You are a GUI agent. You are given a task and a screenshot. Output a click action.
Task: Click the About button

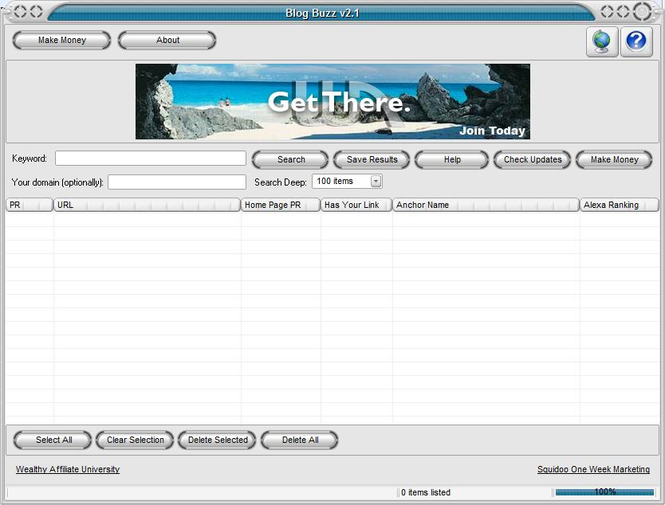pyautogui.click(x=167, y=40)
